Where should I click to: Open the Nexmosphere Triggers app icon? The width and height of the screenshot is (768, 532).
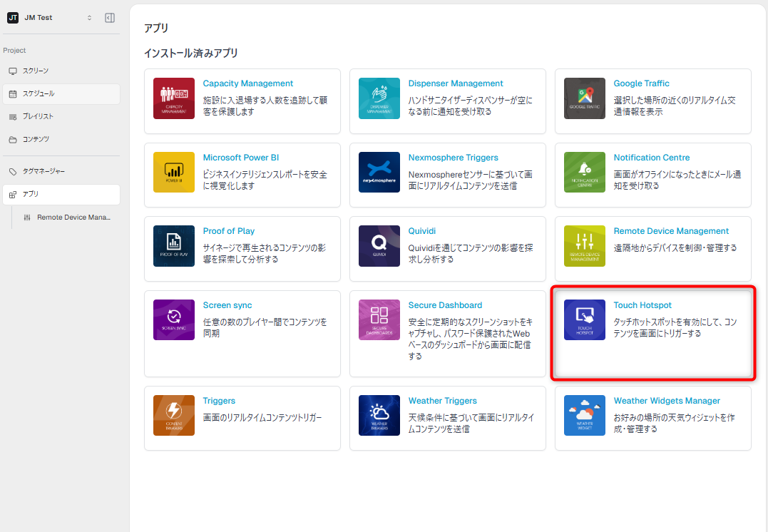379,173
